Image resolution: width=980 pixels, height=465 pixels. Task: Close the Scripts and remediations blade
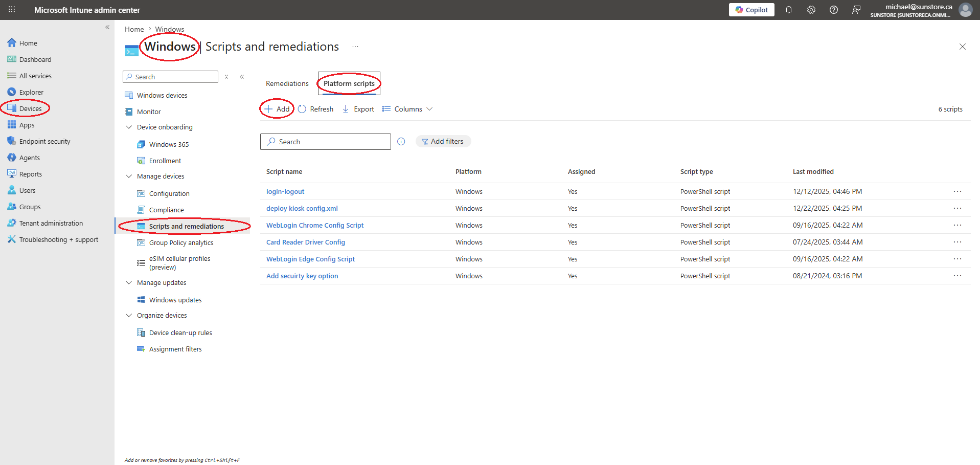pyautogui.click(x=963, y=47)
